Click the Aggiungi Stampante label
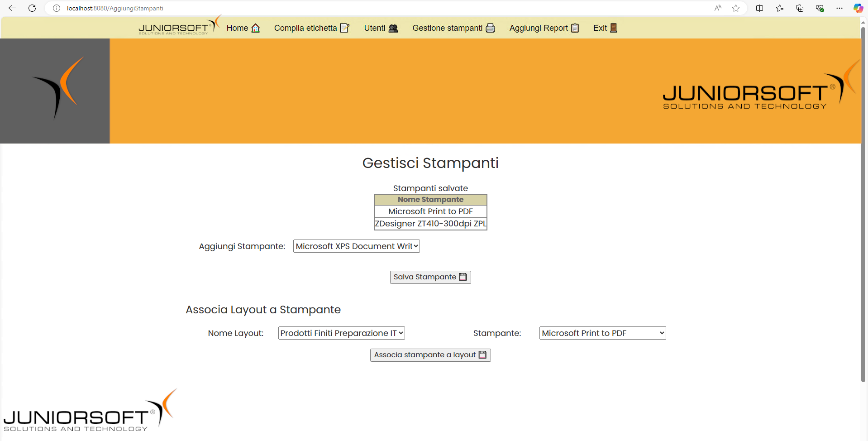The height and width of the screenshot is (441, 868). coord(242,246)
